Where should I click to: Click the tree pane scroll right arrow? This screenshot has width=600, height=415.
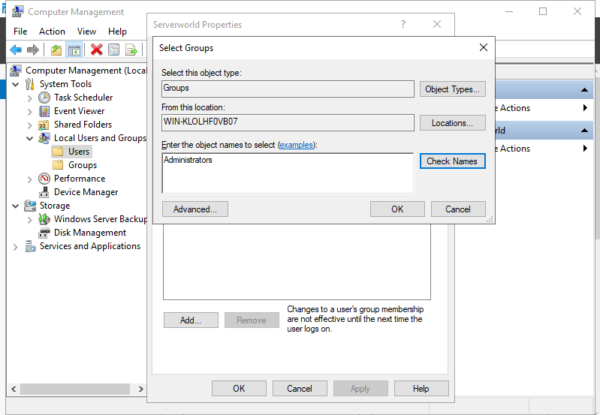tap(141, 389)
